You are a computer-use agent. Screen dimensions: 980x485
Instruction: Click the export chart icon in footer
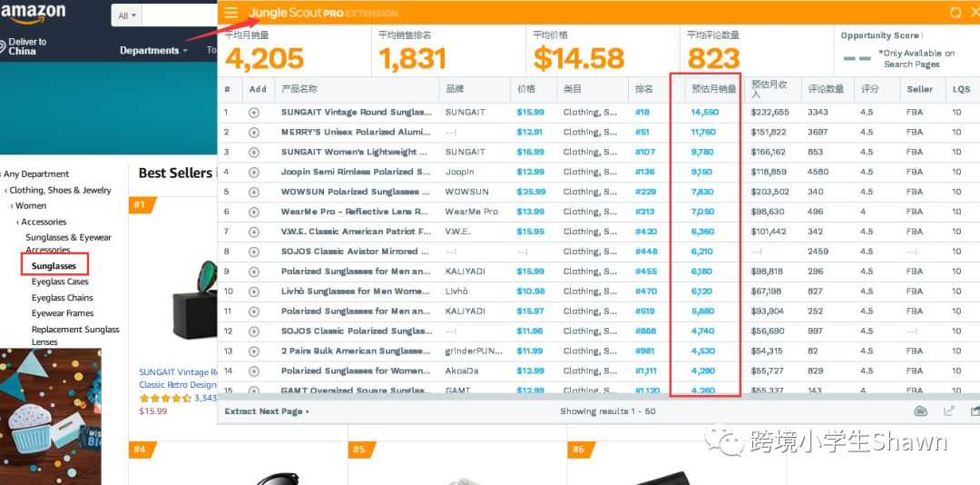[x=949, y=411]
